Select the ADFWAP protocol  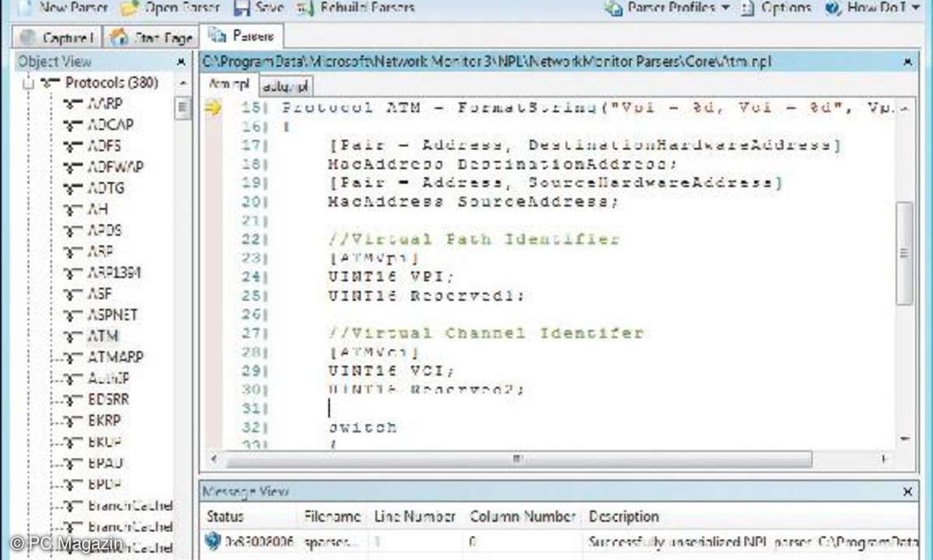[115, 167]
